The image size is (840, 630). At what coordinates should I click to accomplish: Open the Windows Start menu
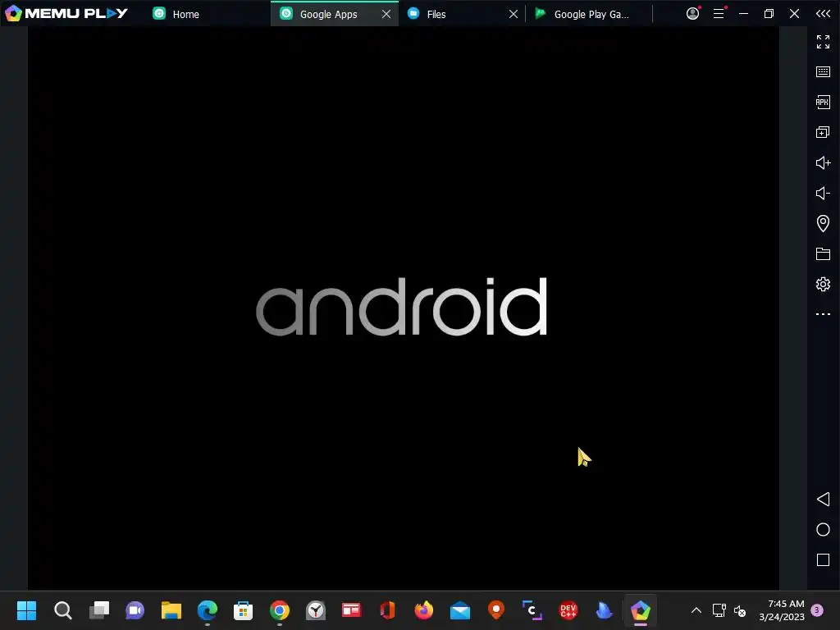pos(26,610)
